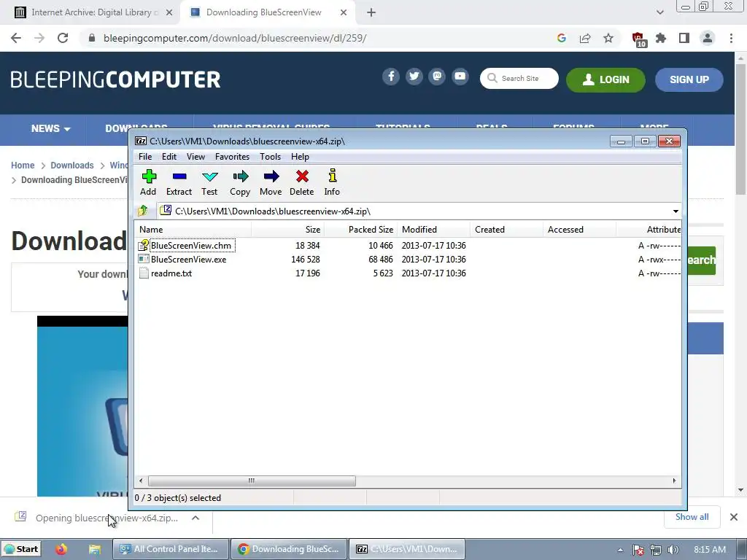Viewport: 747px width, 560px height.
Task: Open the Downloads breadcrumb link
Action: (72, 166)
